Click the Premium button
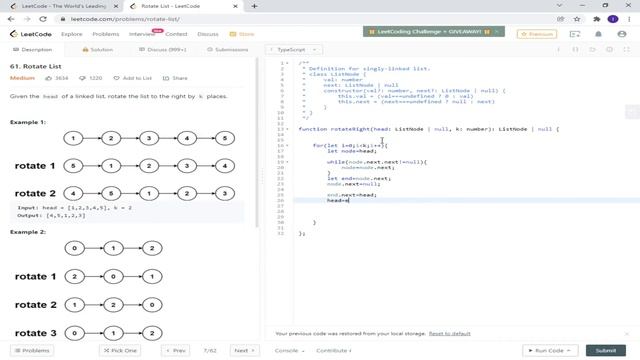Viewport: 640px width, 360px height. tap(537, 34)
